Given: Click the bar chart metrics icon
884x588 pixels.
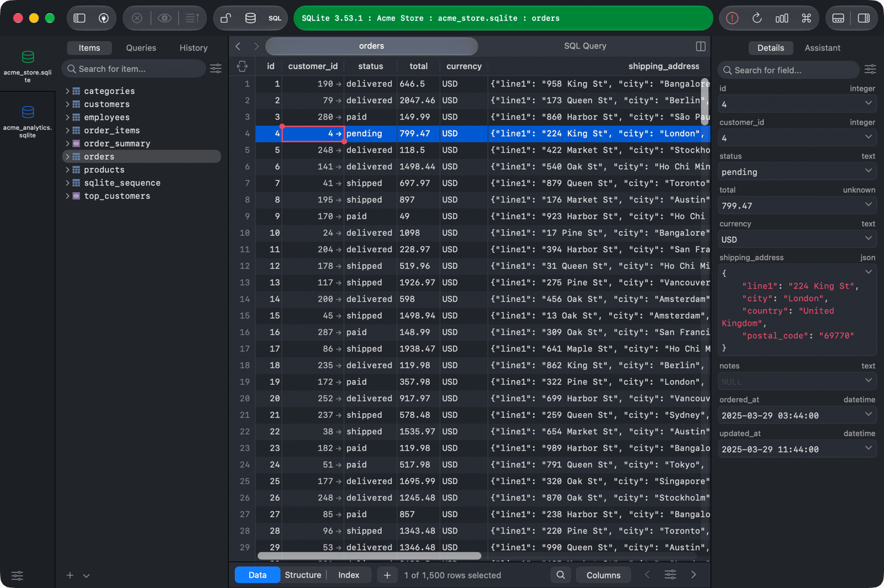Looking at the screenshot, I should [x=782, y=18].
